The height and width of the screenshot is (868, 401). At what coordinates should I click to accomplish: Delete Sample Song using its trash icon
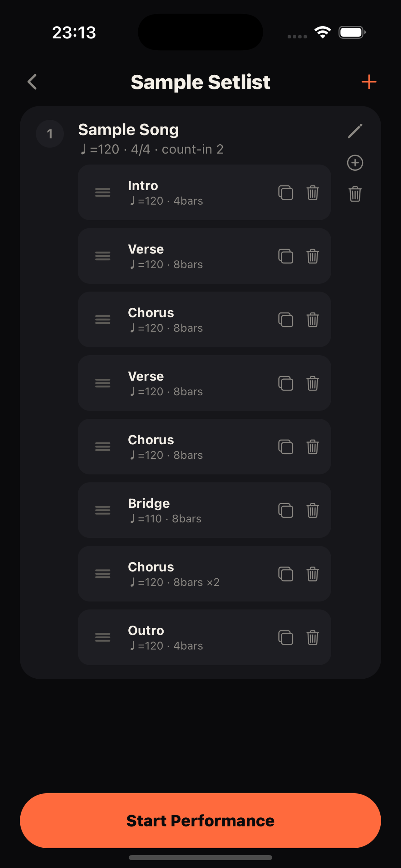pyautogui.click(x=355, y=194)
